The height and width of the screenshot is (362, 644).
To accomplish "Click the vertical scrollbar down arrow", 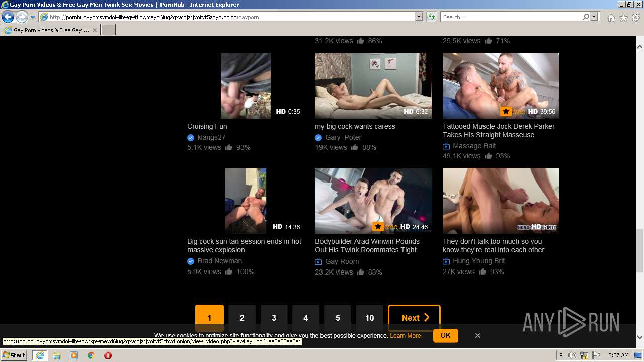I will coord(639,338).
